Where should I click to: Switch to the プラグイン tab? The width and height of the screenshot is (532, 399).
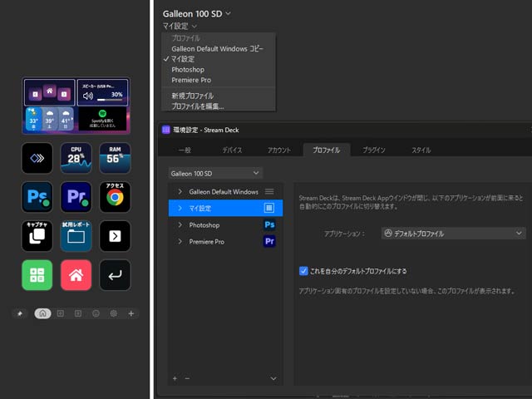click(x=374, y=150)
